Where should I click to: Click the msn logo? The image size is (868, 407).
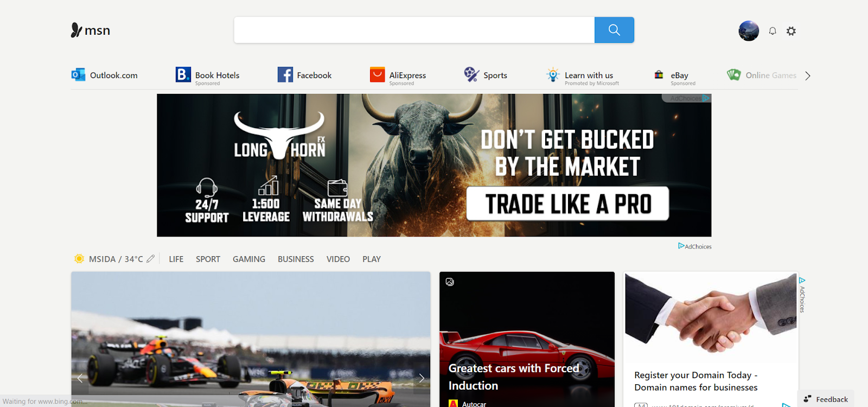coord(91,30)
